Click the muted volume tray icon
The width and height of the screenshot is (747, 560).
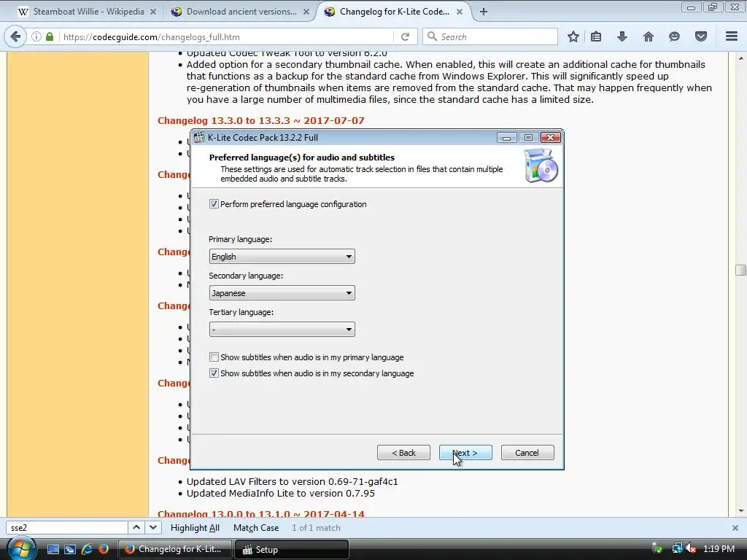point(691,548)
